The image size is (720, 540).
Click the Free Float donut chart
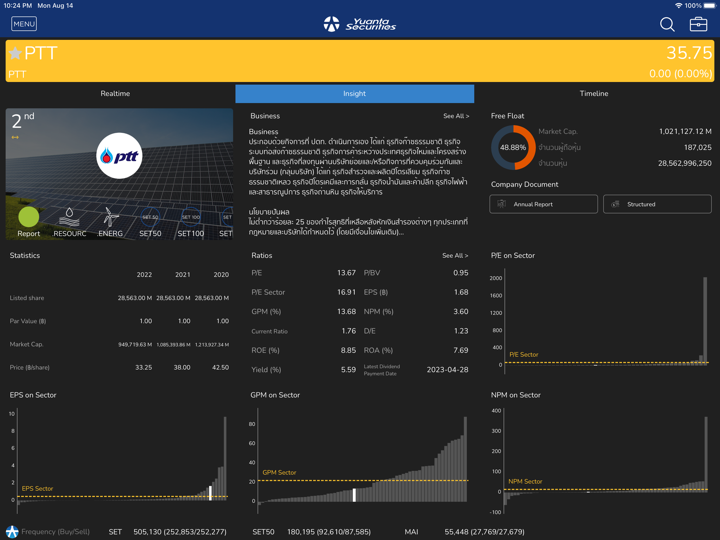pyautogui.click(x=513, y=147)
